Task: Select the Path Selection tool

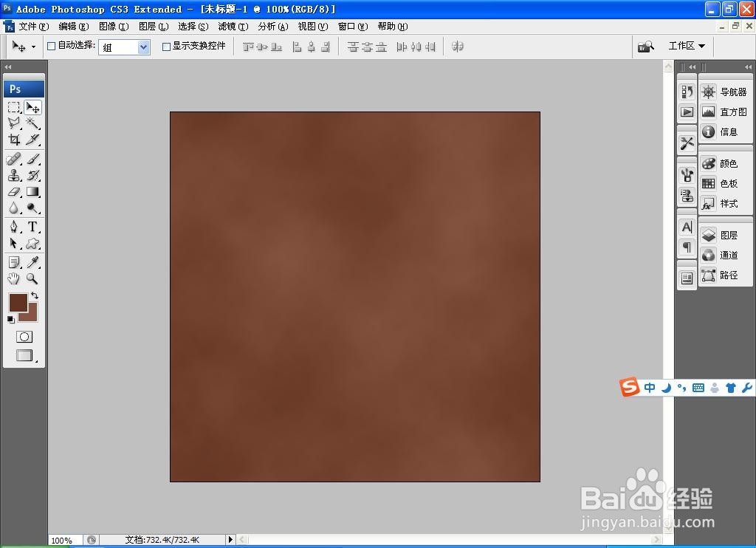Action: coord(14,243)
